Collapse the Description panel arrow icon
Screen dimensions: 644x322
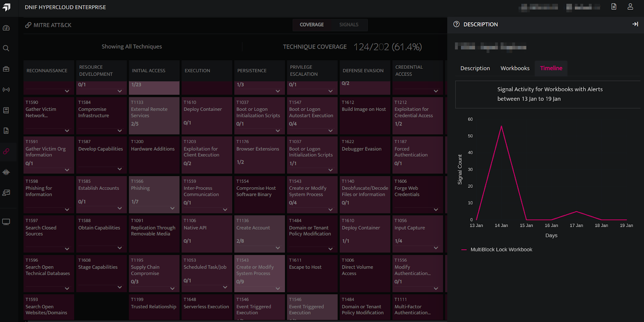coord(635,24)
